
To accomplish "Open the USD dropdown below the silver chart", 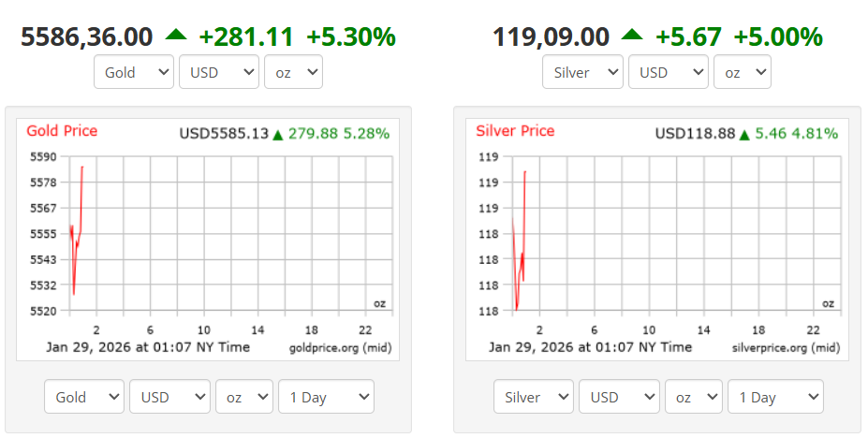I will pyautogui.click(x=622, y=397).
